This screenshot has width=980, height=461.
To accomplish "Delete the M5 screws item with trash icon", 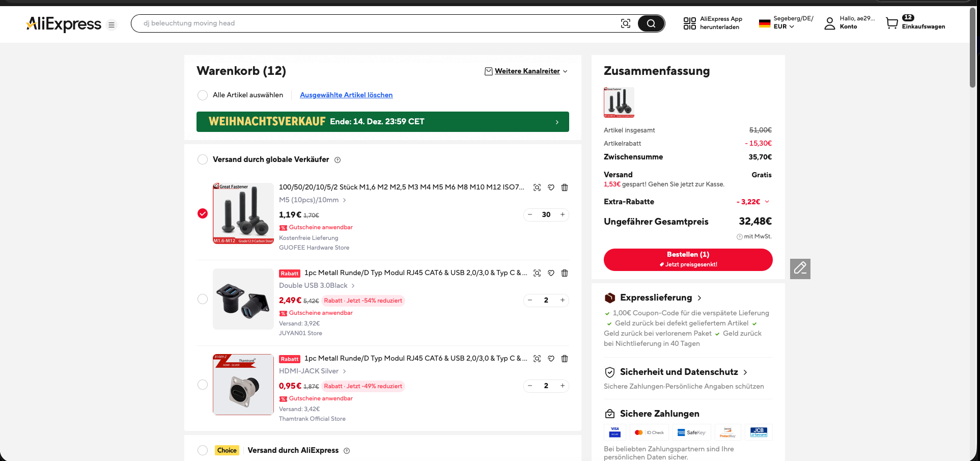I will [x=565, y=187].
